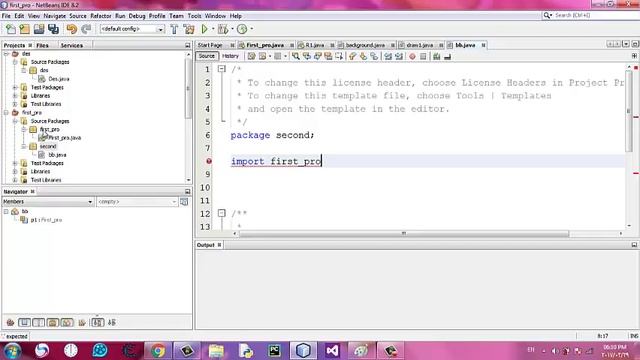The height and width of the screenshot is (360, 640).
Task: Collapse the des project node
Action: point(6,53)
